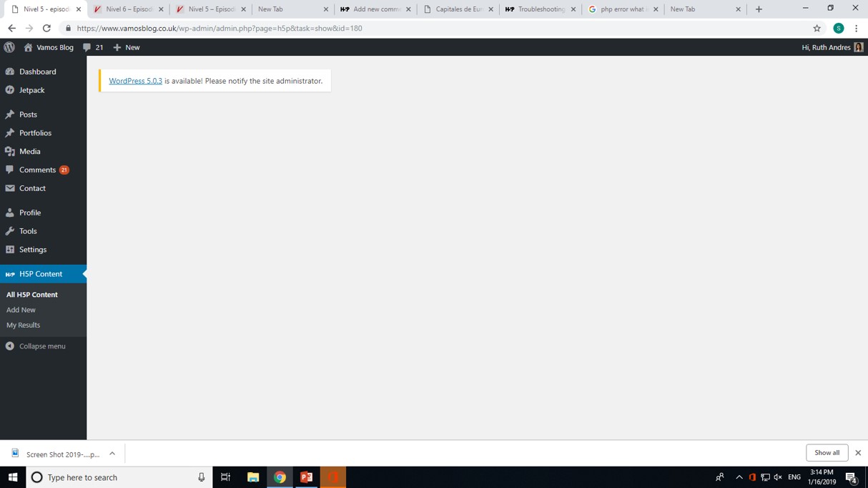This screenshot has width=868, height=488.
Task: Click the H5P logo icon in sidebar
Action: [10, 274]
